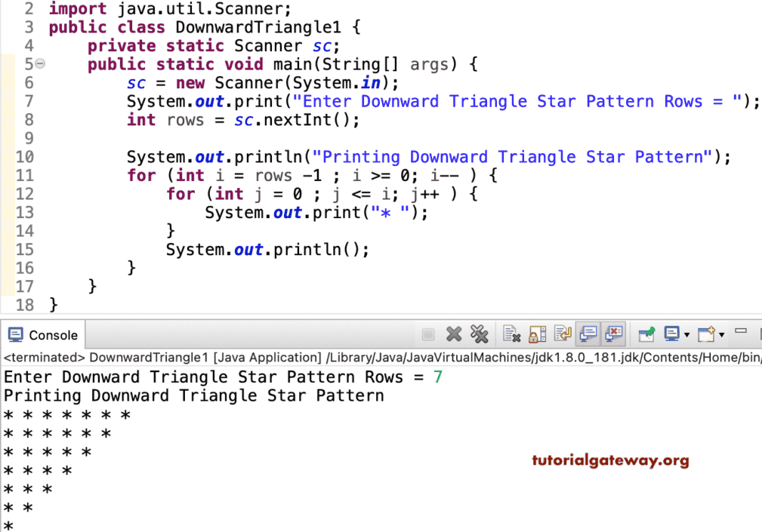Place cursor on the System.out.print star statement
This screenshot has height=532, width=762.
pyautogui.click(x=302, y=212)
